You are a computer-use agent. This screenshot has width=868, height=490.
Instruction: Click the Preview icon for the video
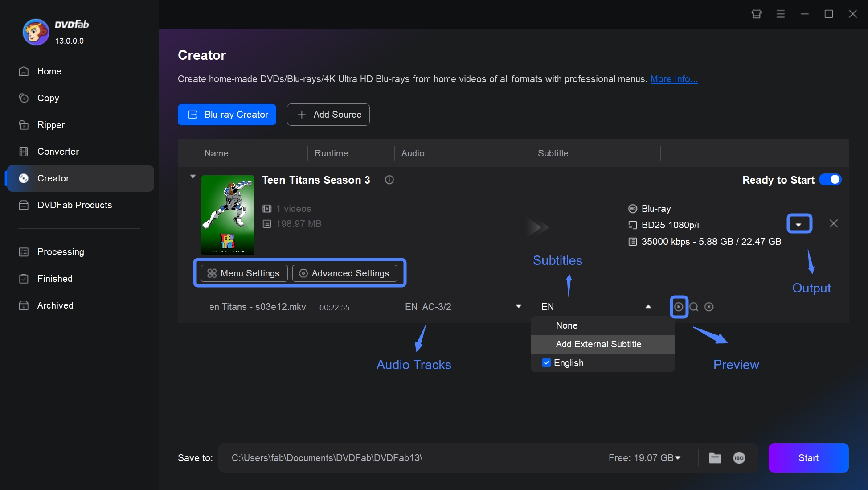pos(679,306)
